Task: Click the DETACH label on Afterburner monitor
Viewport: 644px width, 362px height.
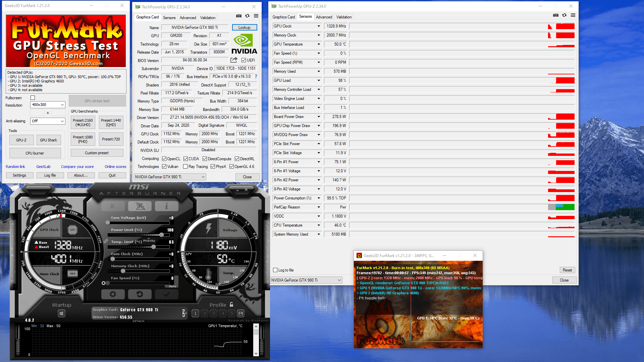Action: [139, 321]
